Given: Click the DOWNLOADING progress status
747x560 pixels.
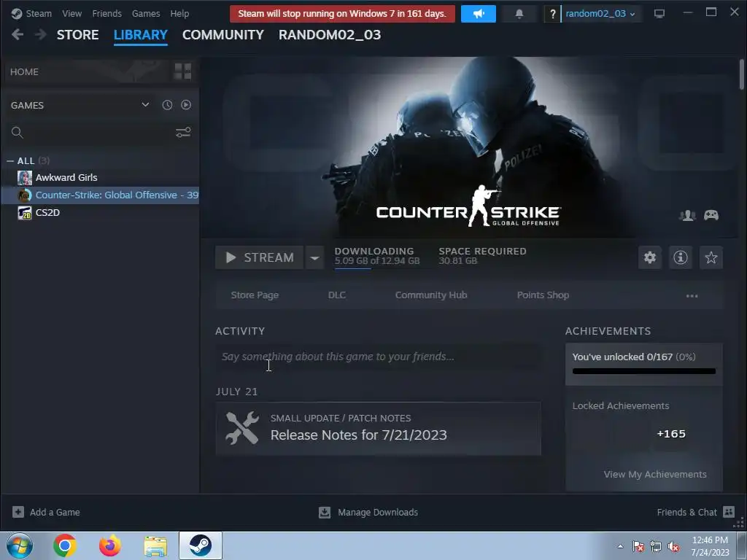Looking at the screenshot, I should pyautogui.click(x=377, y=256).
